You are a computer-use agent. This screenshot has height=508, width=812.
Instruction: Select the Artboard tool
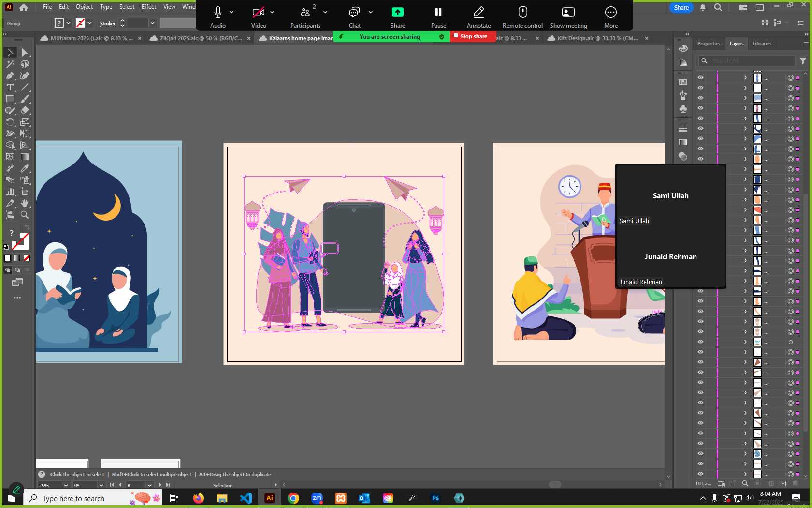pyautogui.click(x=25, y=192)
